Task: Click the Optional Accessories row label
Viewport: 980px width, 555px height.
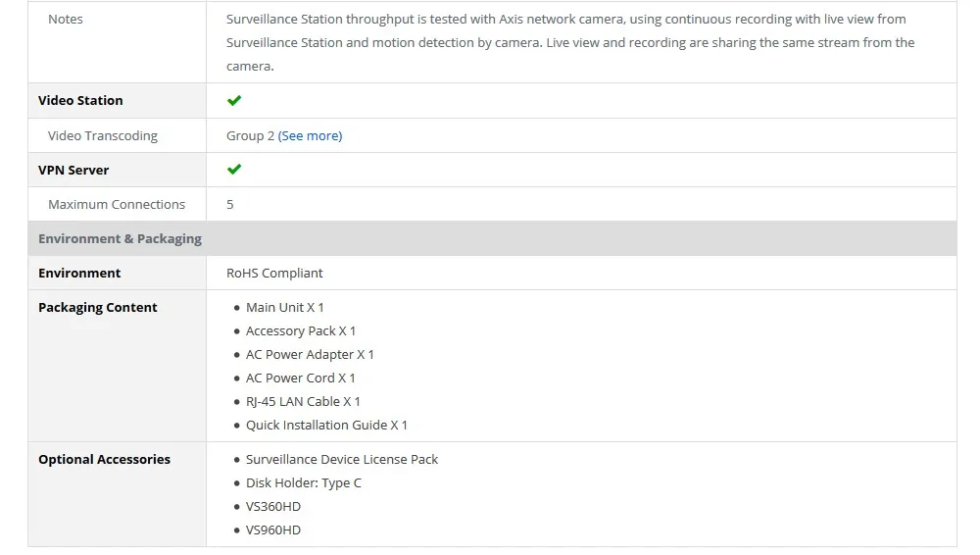Action: pyautogui.click(x=104, y=460)
